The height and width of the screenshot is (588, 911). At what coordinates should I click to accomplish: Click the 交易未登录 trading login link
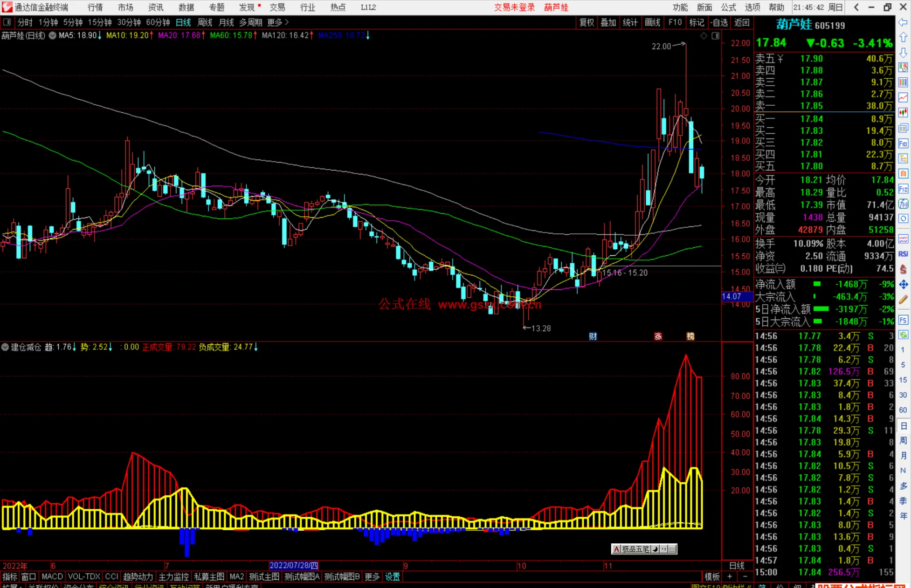[x=514, y=7]
